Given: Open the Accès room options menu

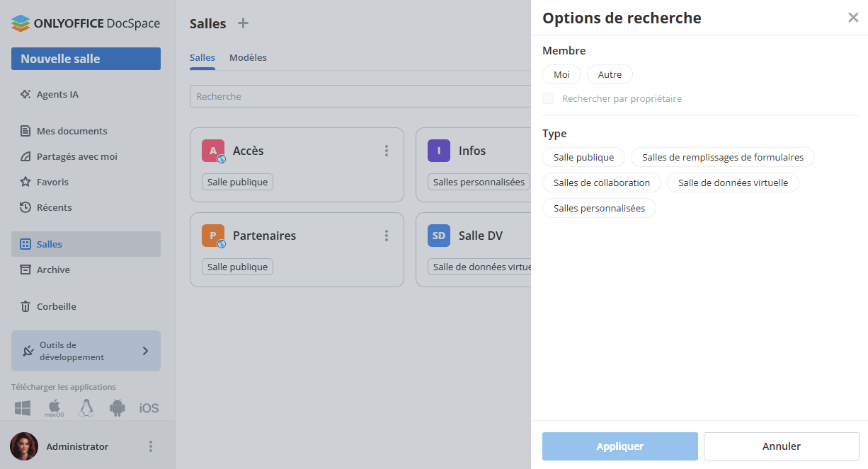Looking at the screenshot, I should pyautogui.click(x=387, y=151).
